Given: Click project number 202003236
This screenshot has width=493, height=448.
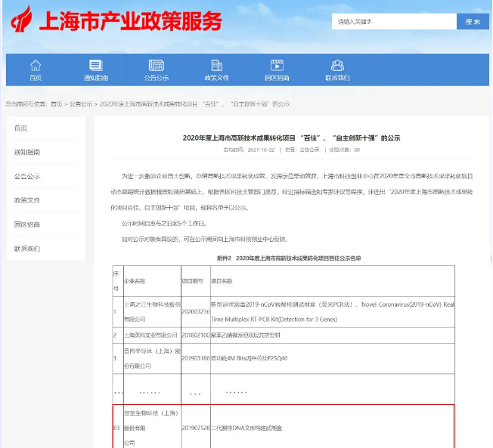Looking at the screenshot, I should pos(196,312).
